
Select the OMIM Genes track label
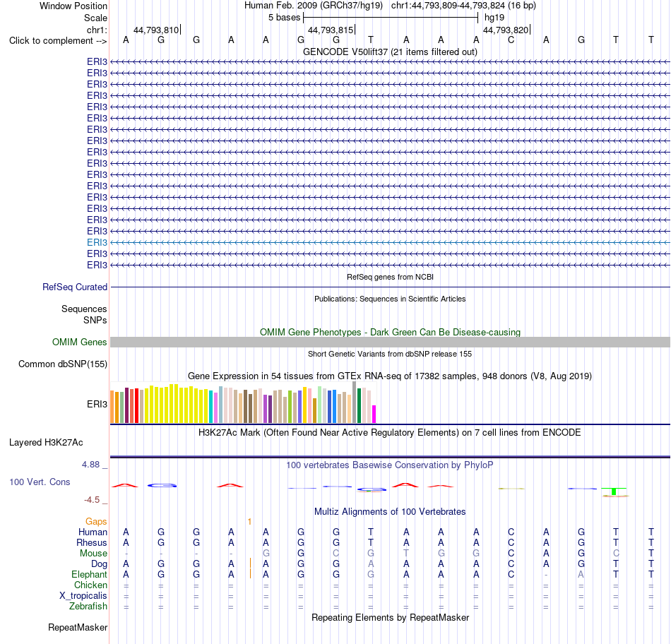coord(79,342)
